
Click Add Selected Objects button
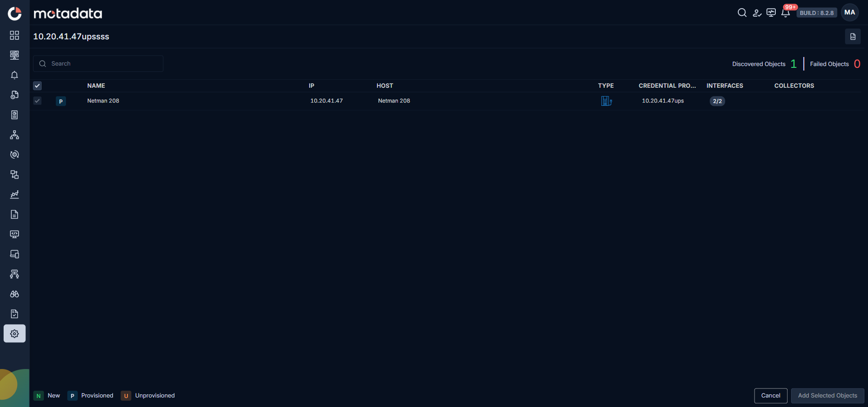click(828, 396)
